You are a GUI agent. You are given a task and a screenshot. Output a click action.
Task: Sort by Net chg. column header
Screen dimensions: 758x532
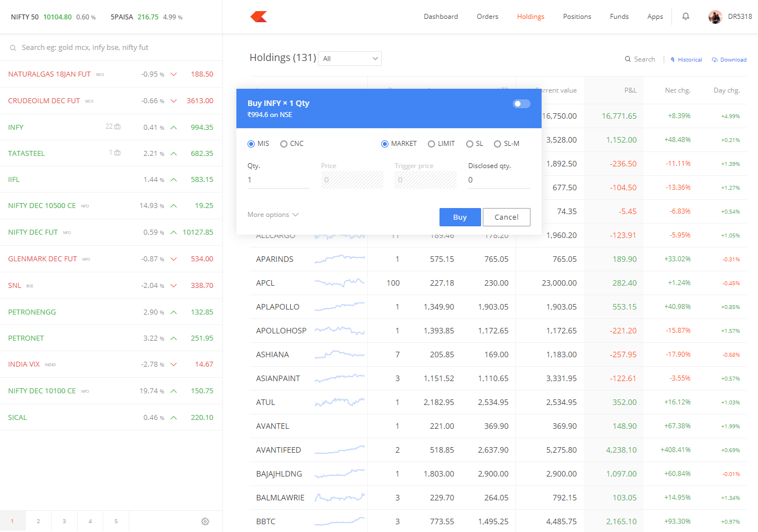coord(678,90)
